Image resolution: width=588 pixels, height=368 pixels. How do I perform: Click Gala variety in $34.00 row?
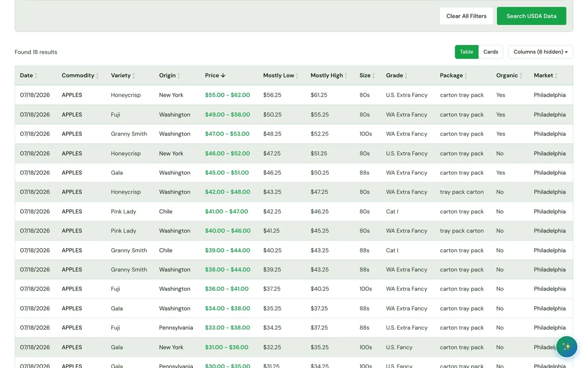click(x=117, y=309)
